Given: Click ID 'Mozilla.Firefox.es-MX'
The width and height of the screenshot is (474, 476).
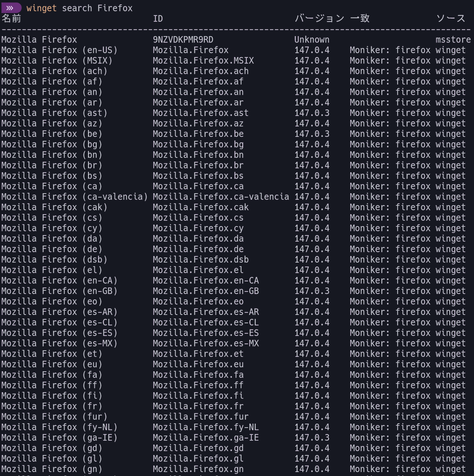Looking at the screenshot, I should (206, 344).
